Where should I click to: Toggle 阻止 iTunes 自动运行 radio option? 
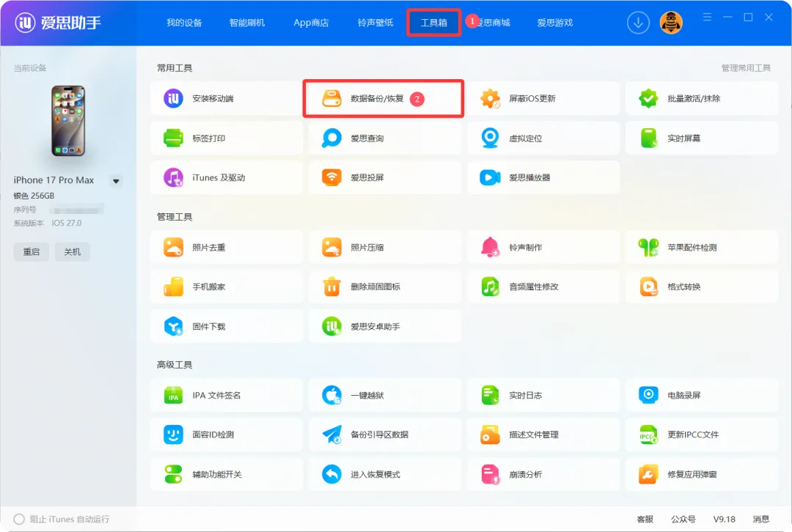[x=19, y=519]
